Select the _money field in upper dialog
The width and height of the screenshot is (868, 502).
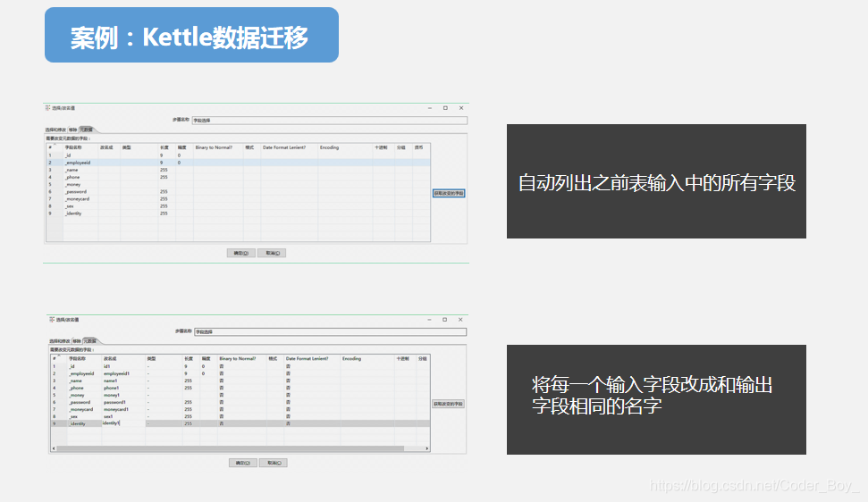72,184
